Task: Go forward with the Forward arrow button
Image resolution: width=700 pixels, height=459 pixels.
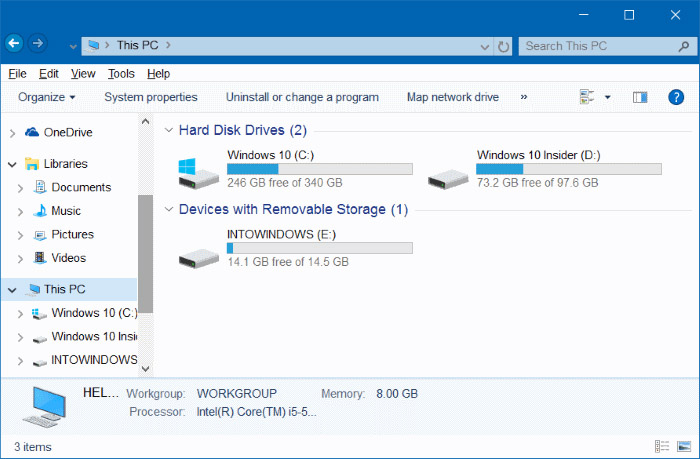Action: click(x=38, y=44)
